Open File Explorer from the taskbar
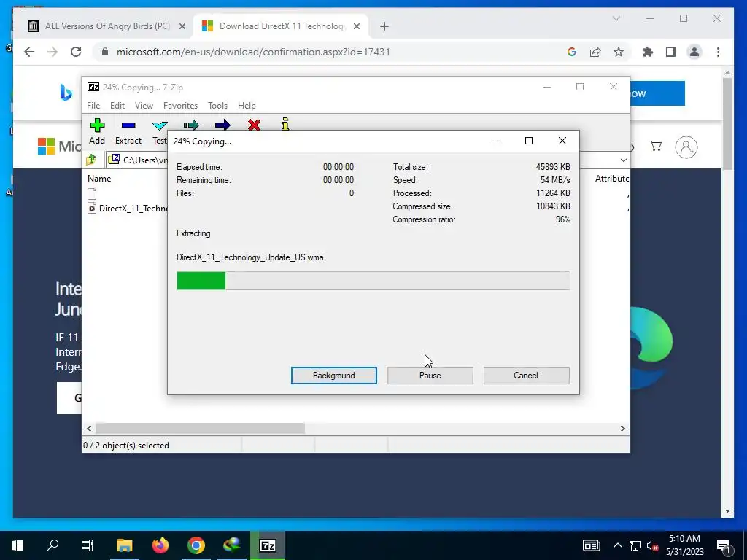Image resolution: width=747 pixels, height=560 pixels. click(x=124, y=545)
